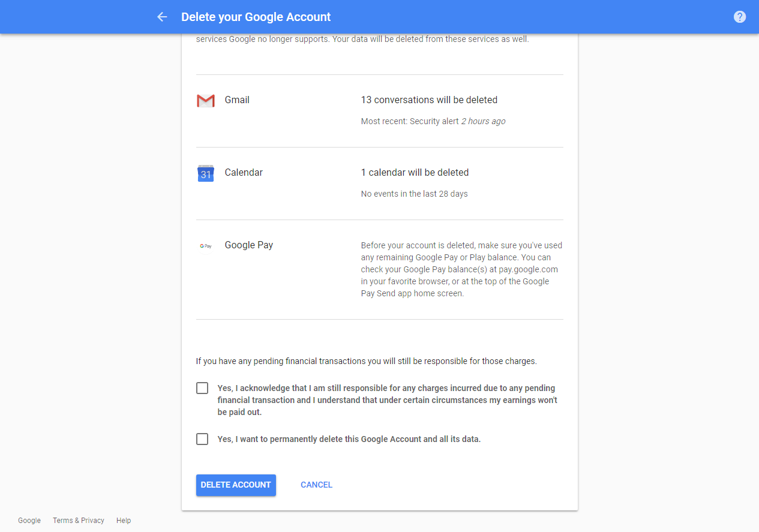This screenshot has height=532, width=759.
Task: Open Terms & Privacy in the footer
Action: 78,520
